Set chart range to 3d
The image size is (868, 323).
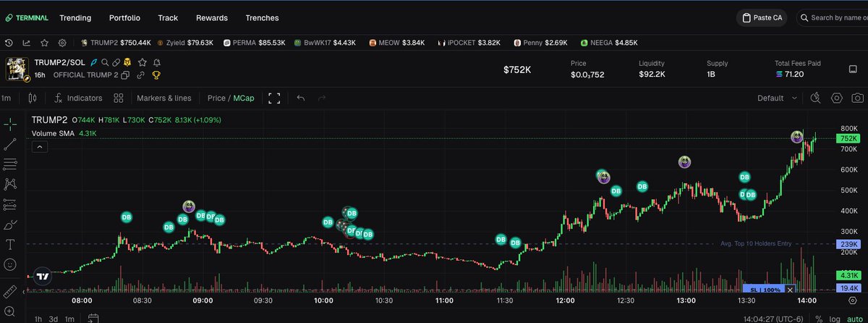(54, 319)
